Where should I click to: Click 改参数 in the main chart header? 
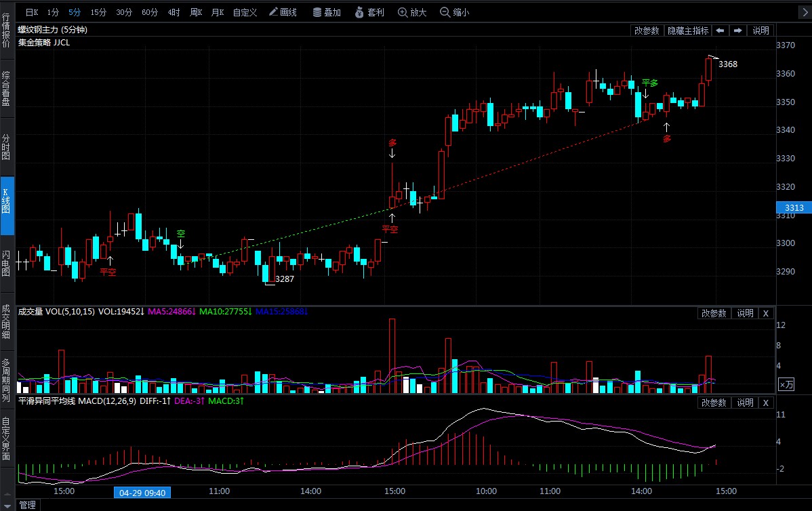[x=647, y=30]
